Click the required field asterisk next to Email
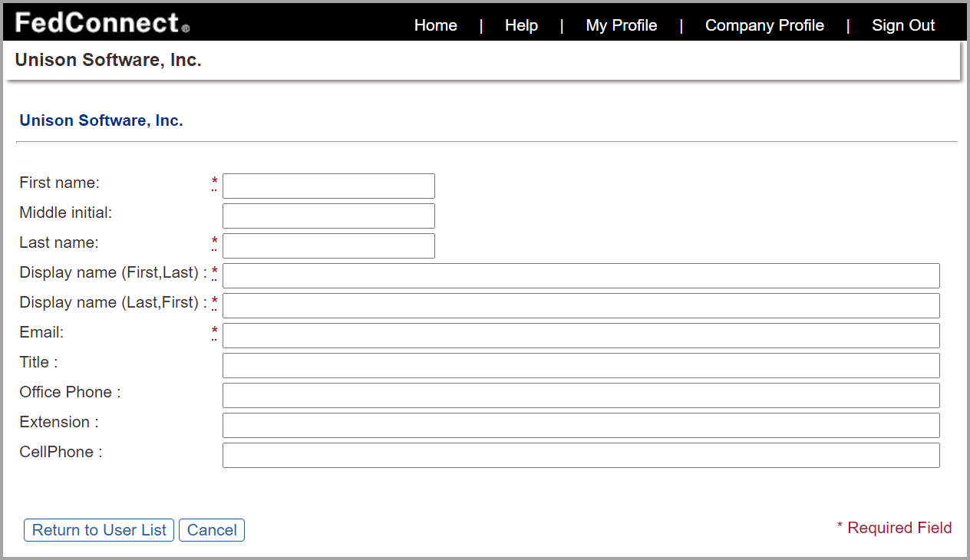 pyautogui.click(x=213, y=330)
